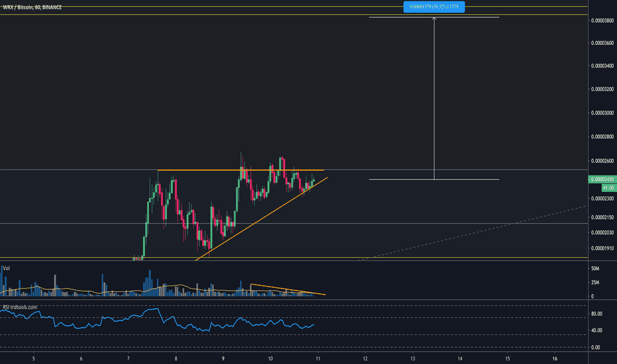Screen dimensions: 617x364
Task: Click the 40.00 RSI axis label
Action: tap(596, 330)
